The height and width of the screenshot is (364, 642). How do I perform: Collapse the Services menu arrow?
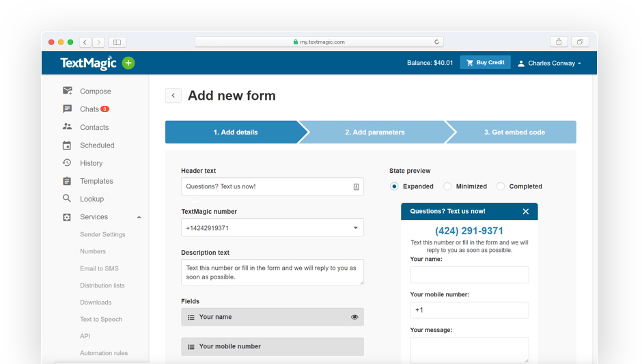pyautogui.click(x=139, y=217)
